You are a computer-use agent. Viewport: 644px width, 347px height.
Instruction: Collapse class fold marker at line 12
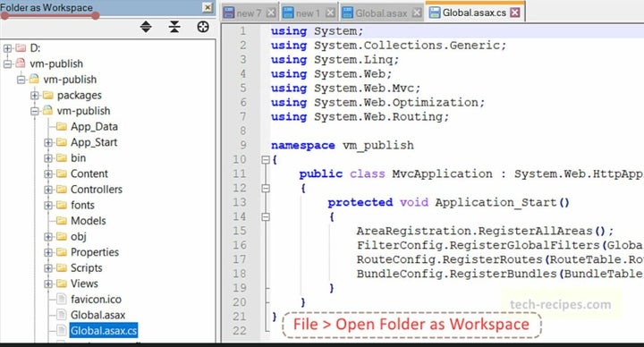(x=266, y=189)
